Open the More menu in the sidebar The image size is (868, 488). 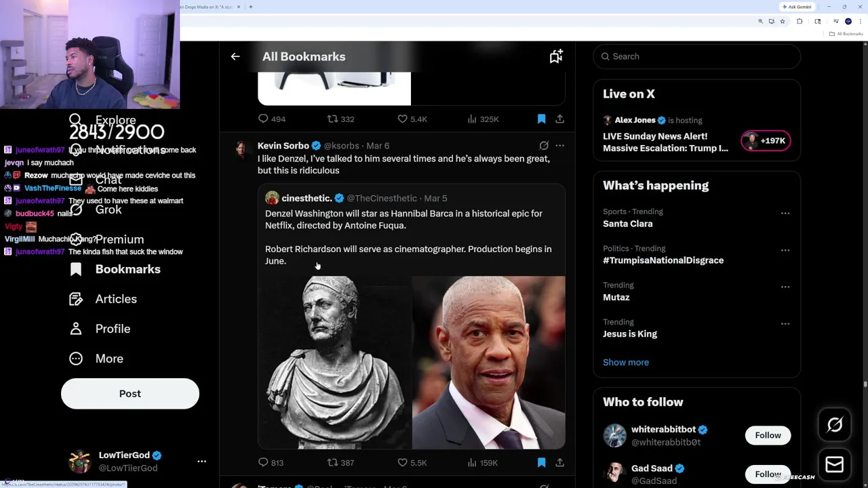pos(96,359)
